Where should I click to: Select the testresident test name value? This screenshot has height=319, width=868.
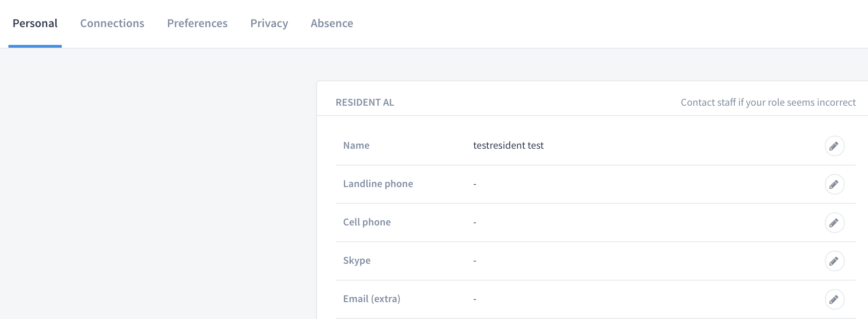[x=508, y=145]
